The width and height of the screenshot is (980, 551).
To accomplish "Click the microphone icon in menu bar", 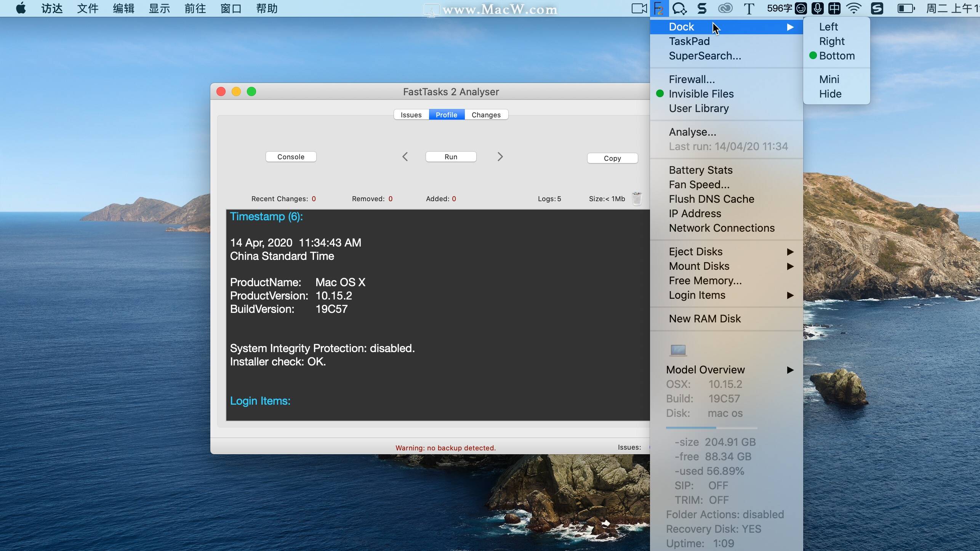I will [817, 8].
